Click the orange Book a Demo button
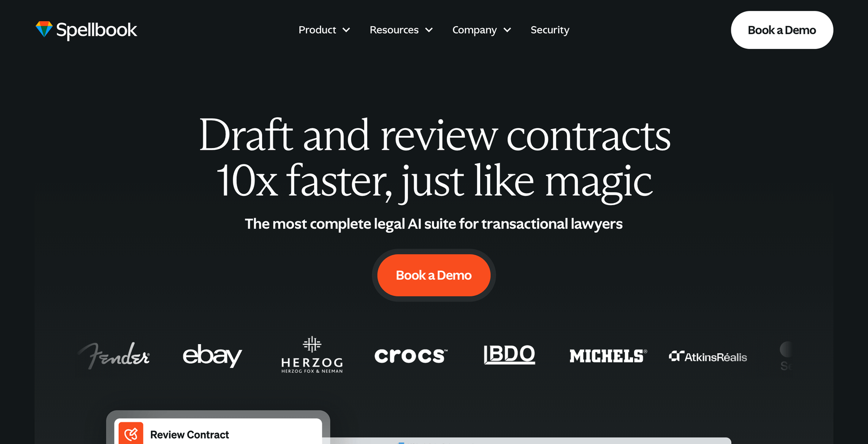Viewport: 868px width, 444px height. [x=434, y=275]
